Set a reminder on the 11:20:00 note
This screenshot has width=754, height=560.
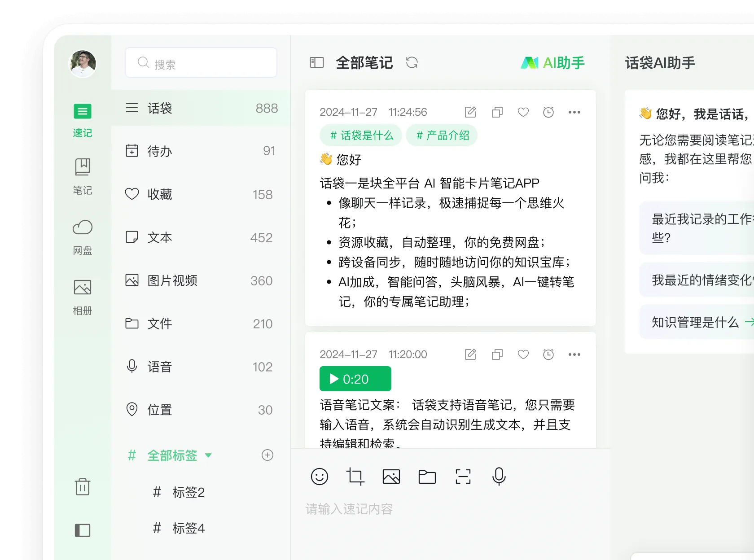coord(548,354)
